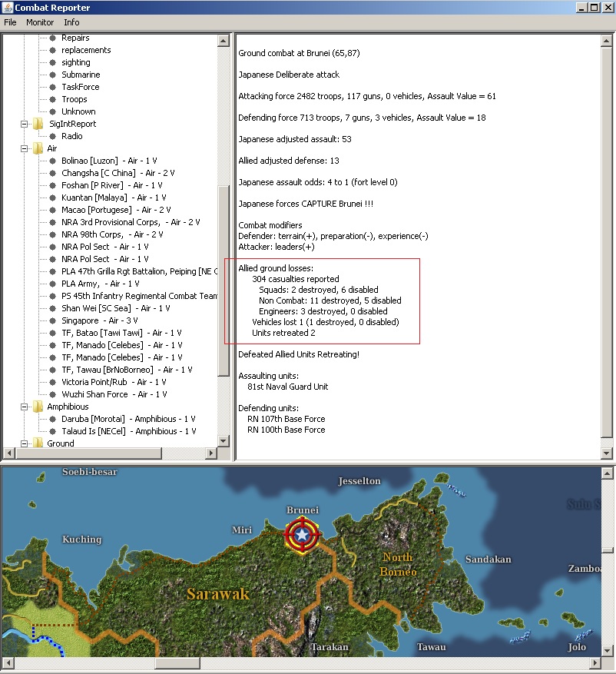The width and height of the screenshot is (616, 674).
Task: Click the Tarakan label on map
Action: [x=330, y=647]
